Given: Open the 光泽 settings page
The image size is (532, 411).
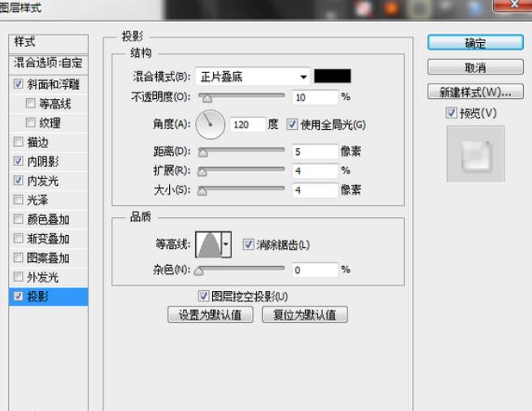Looking at the screenshot, I should (38, 200).
